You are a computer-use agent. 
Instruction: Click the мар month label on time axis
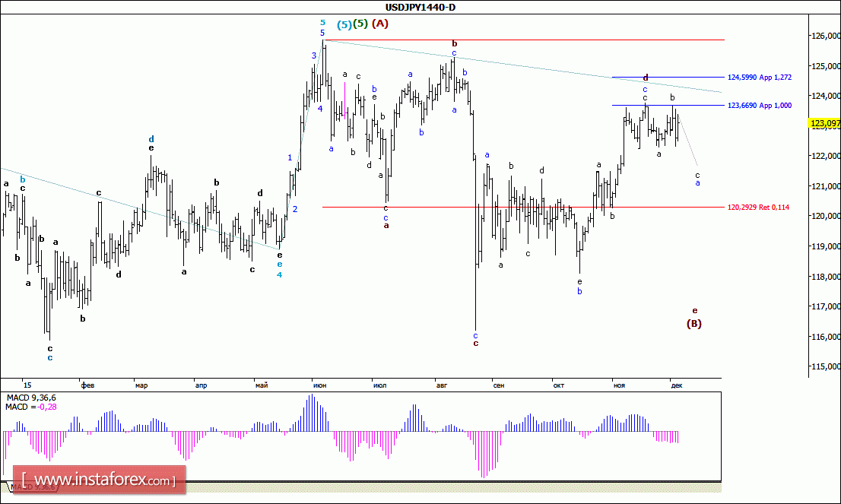pos(141,385)
